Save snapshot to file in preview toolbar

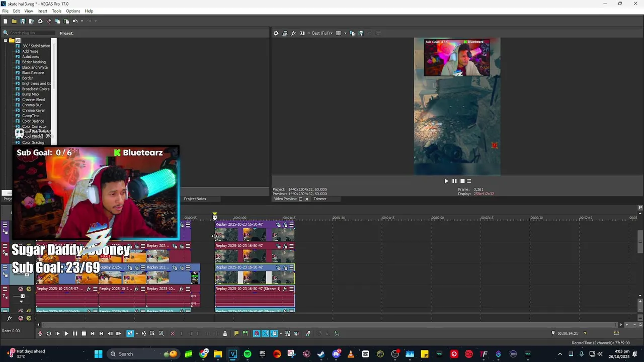pos(361,33)
